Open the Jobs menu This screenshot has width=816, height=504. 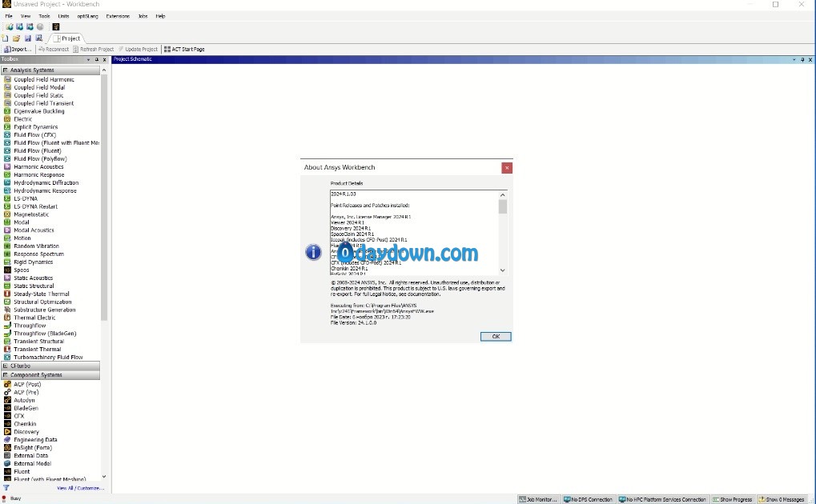[143, 16]
